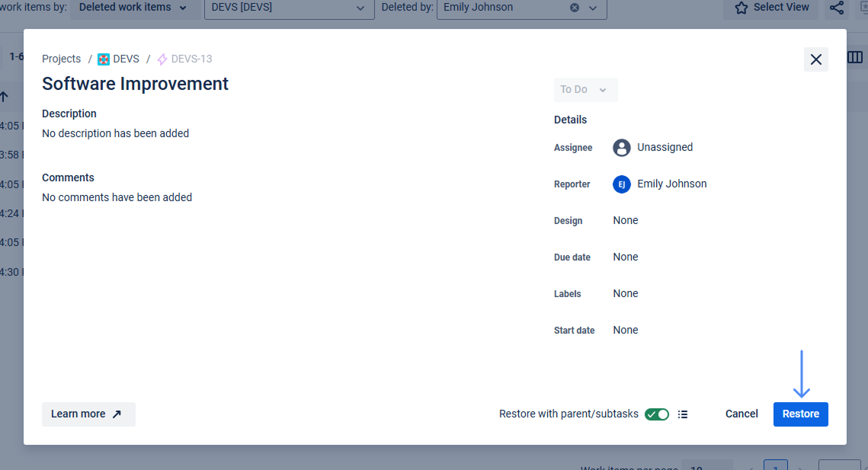868x470 pixels.
Task: Click the star icon on Select View
Action: [x=741, y=8]
